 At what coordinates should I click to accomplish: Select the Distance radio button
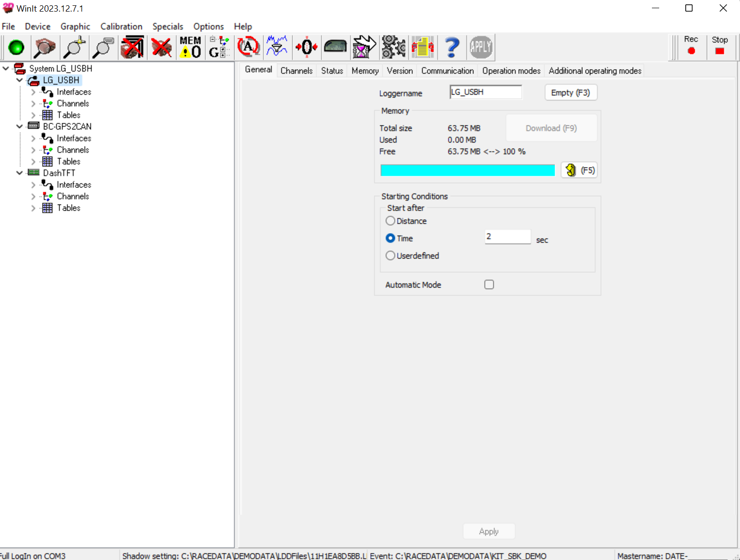pos(391,221)
